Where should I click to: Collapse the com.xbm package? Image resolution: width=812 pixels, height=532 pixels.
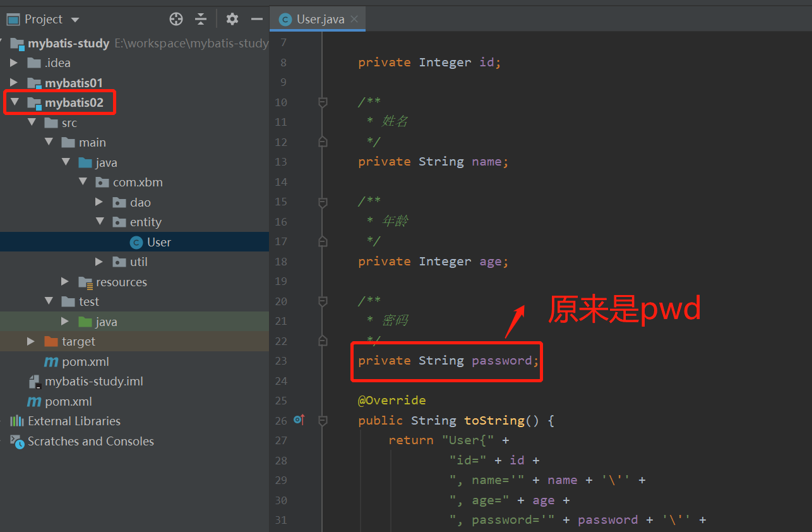point(83,182)
